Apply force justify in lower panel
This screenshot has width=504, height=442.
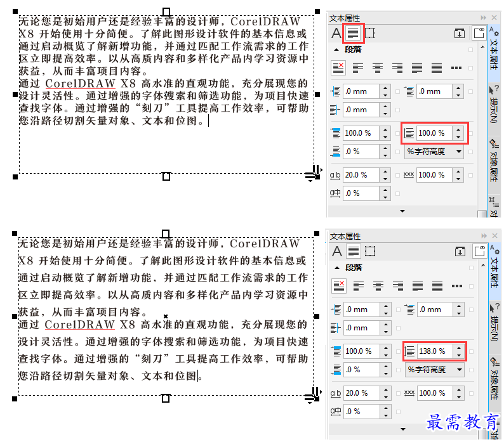pos(437,286)
